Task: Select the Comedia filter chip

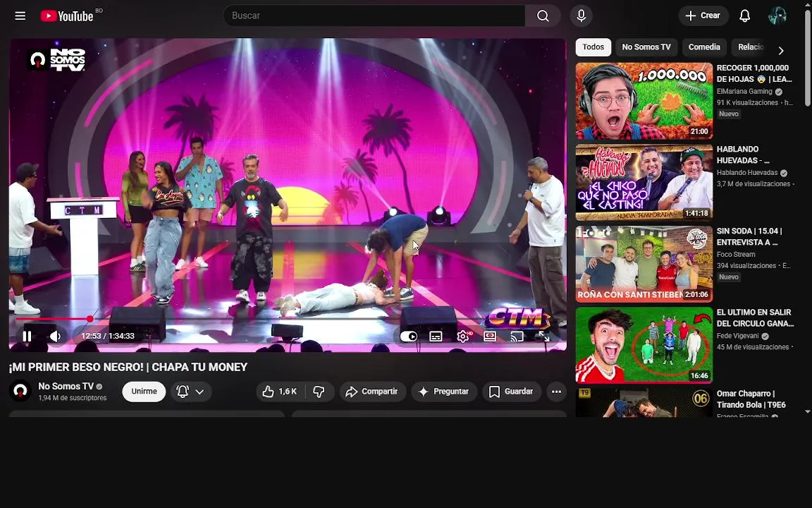Action: (704, 47)
